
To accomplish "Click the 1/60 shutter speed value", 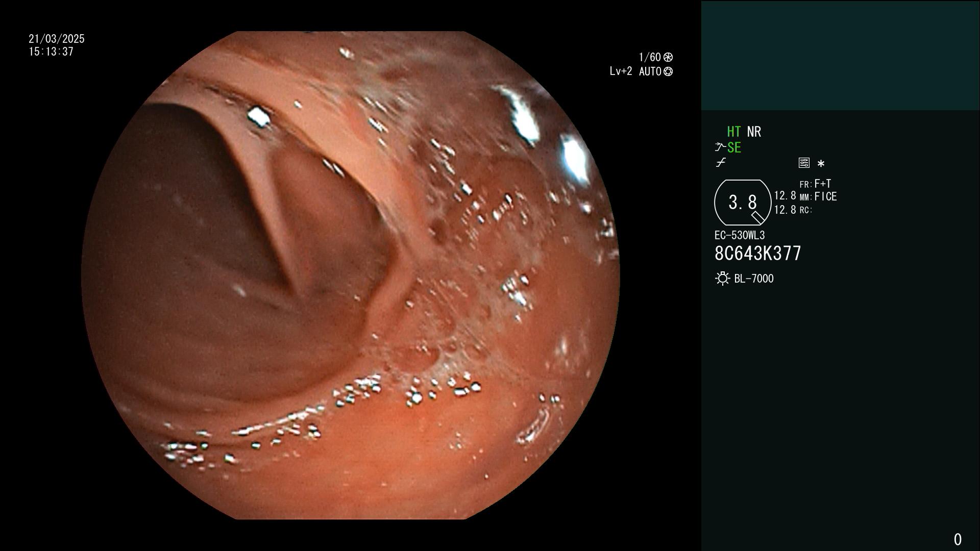I will pos(650,57).
